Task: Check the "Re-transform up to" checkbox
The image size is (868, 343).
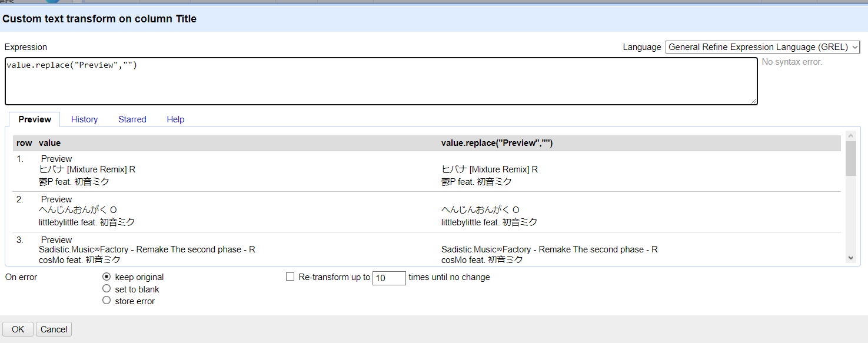Action: point(290,277)
